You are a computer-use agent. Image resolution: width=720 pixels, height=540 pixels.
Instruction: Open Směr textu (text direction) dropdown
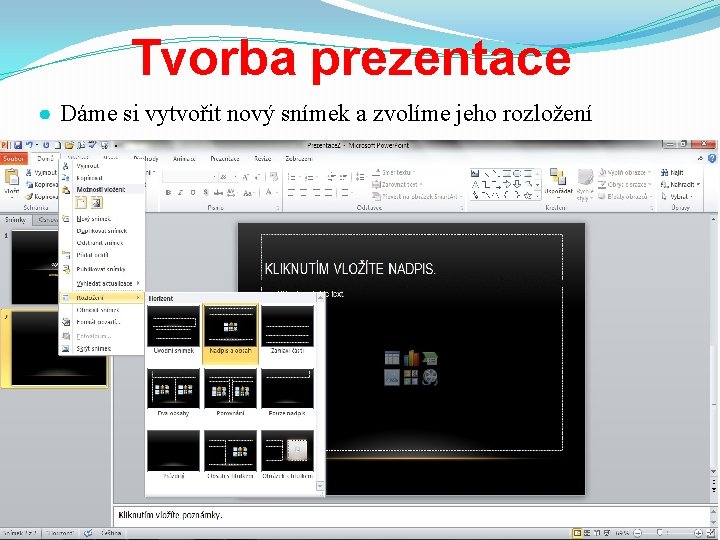click(x=394, y=172)
